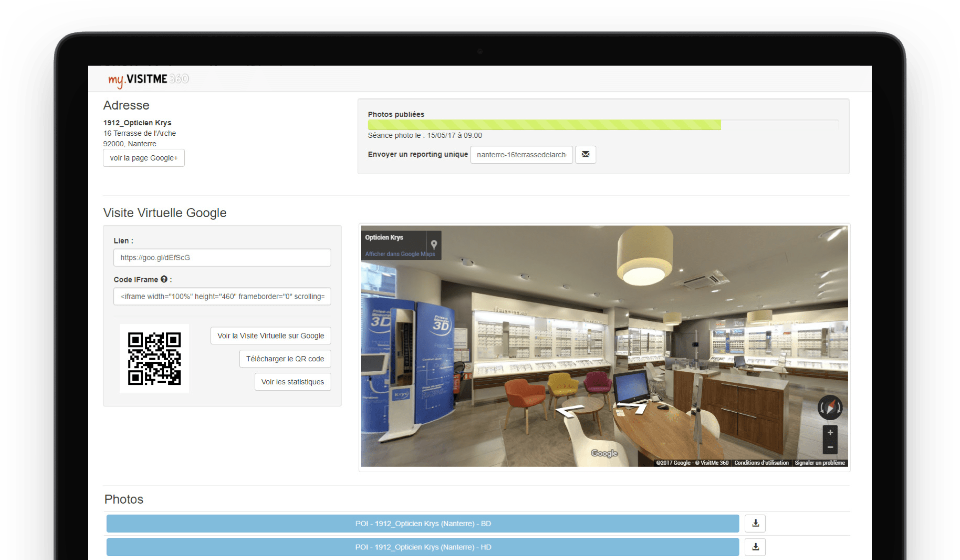Click the '1912_Opticien Krys' address title
This screenshot has height=560, width=960.
tap(137, 123)
